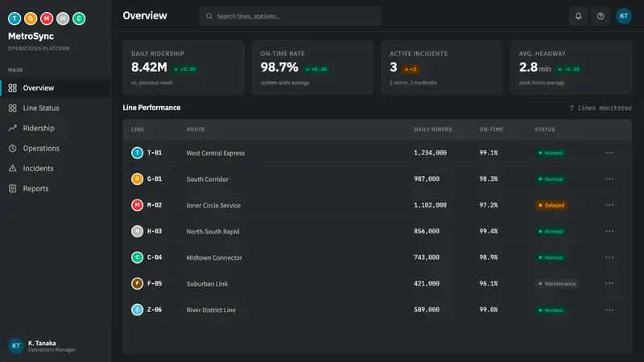Click the C-04 line circle icon
644x362 pixels.
tap(137, 257)
